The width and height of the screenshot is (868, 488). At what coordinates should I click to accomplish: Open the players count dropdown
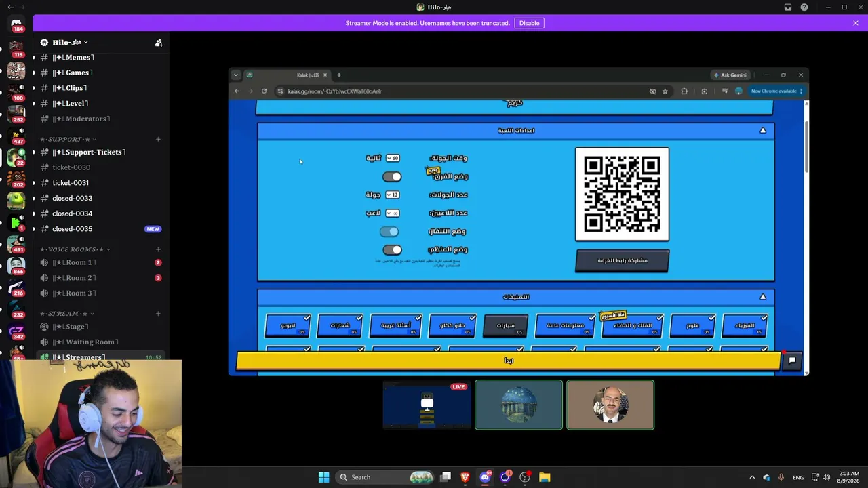(x=393, y=213)
